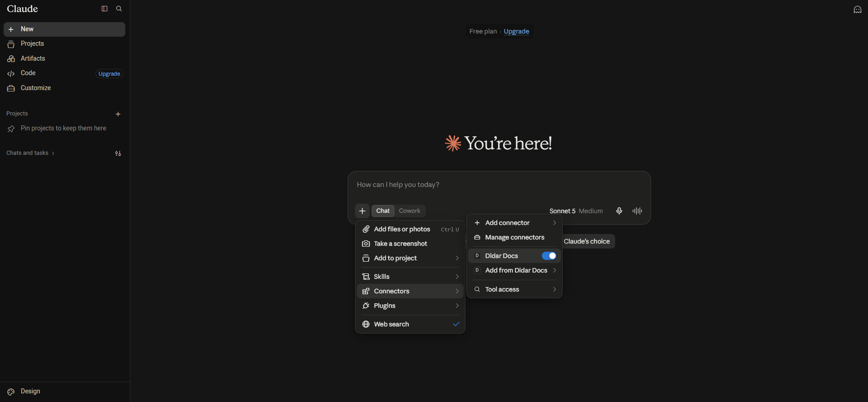868x402 pixels.
Task: Switch to the Chat tab
Action: pos(383,211)
